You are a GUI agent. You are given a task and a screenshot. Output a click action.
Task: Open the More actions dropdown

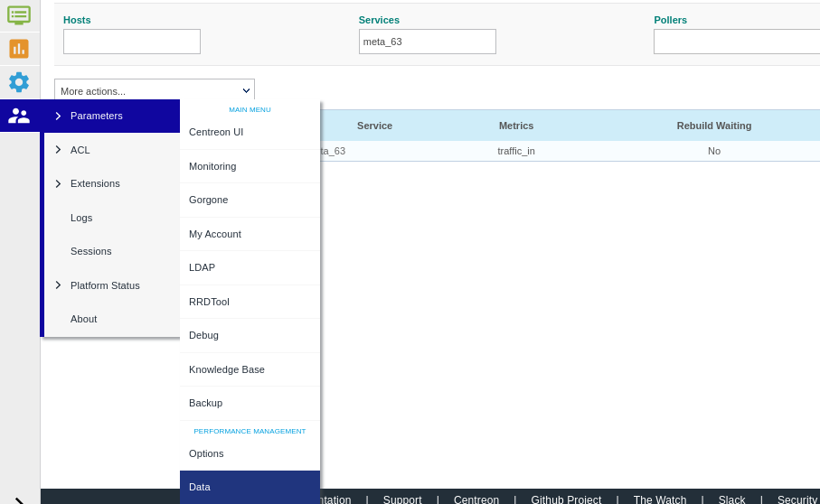coord(155,90)
